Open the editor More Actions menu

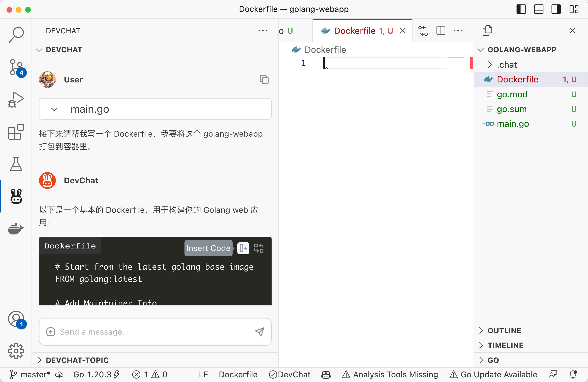(458, 31)
